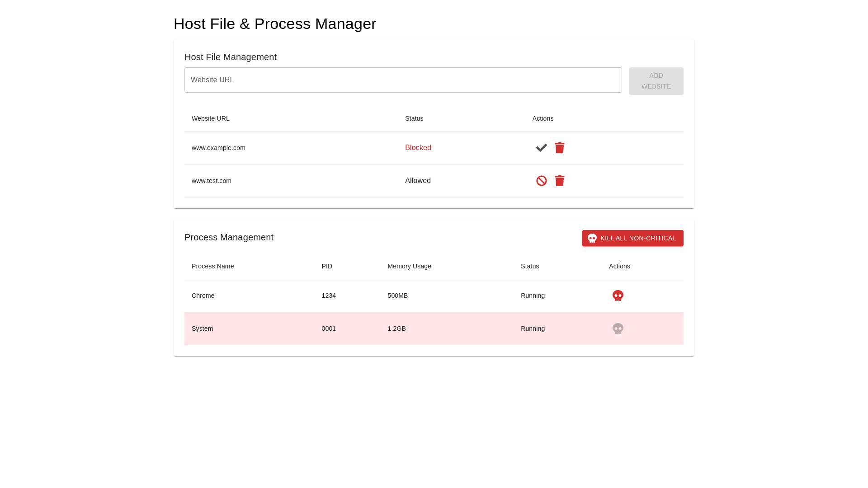Click the Host File & Process Manager title
The height and width of the screenshot is (488, 868).
tap(274, 23)
